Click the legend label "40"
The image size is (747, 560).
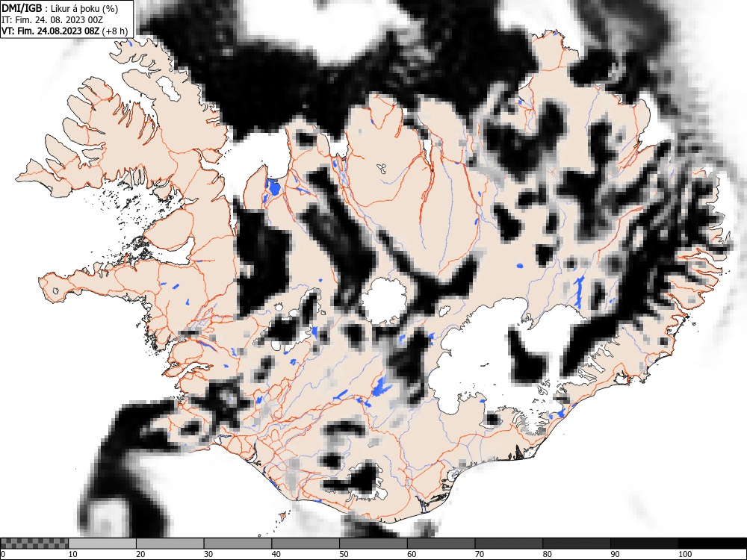[x=276, y=554]
